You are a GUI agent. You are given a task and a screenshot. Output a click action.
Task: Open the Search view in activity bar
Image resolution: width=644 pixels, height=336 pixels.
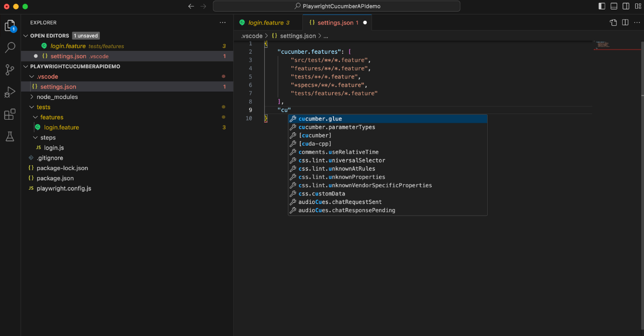[x=10, y=48]
